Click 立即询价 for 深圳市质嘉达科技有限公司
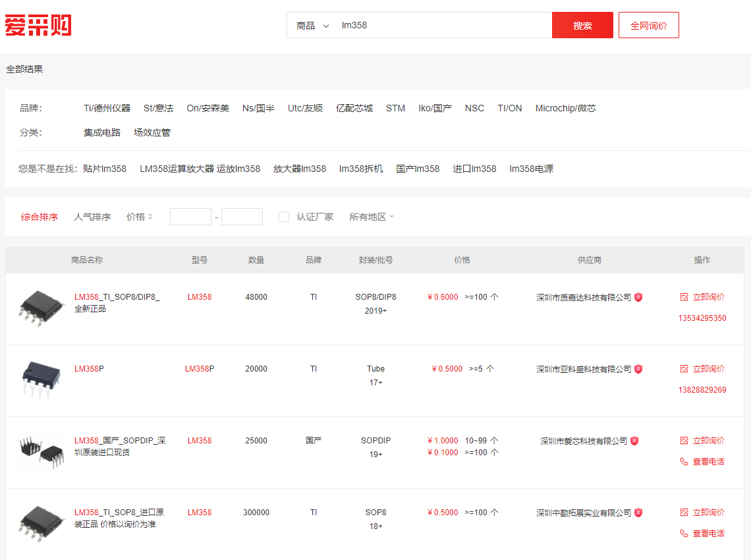 [x=702, y=297]
